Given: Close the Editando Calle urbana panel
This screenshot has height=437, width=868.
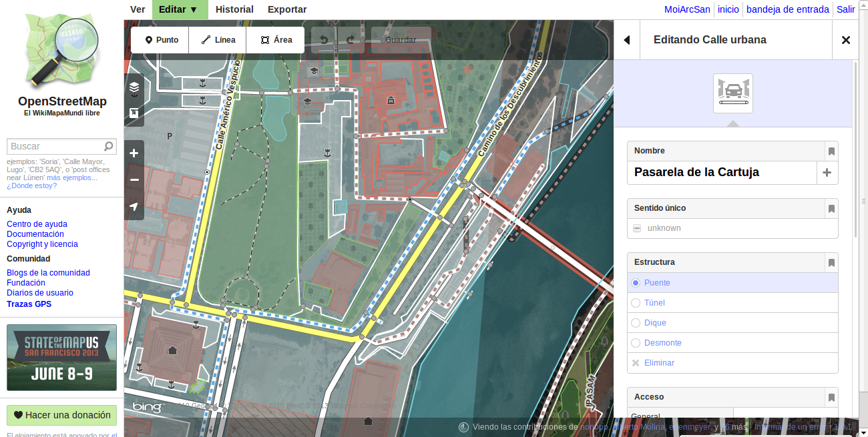Looking at the screenshot, I should 846,40.
